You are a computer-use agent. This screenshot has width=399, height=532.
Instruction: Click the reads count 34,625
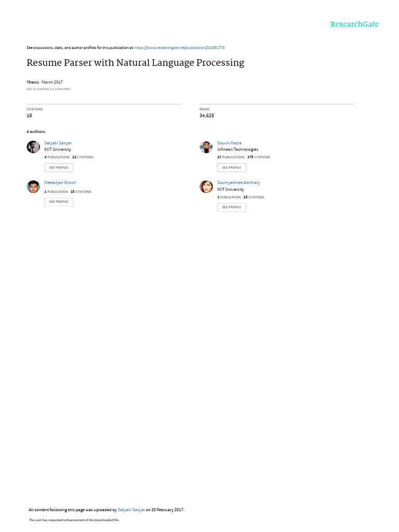[206, 115]
